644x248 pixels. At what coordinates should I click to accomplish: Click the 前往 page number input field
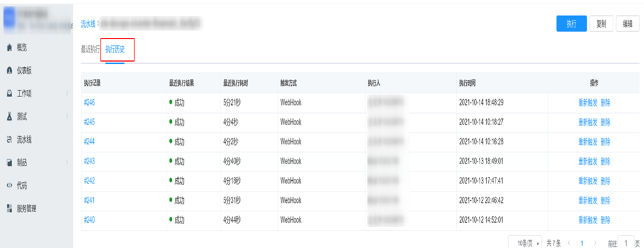click(626, 243)
